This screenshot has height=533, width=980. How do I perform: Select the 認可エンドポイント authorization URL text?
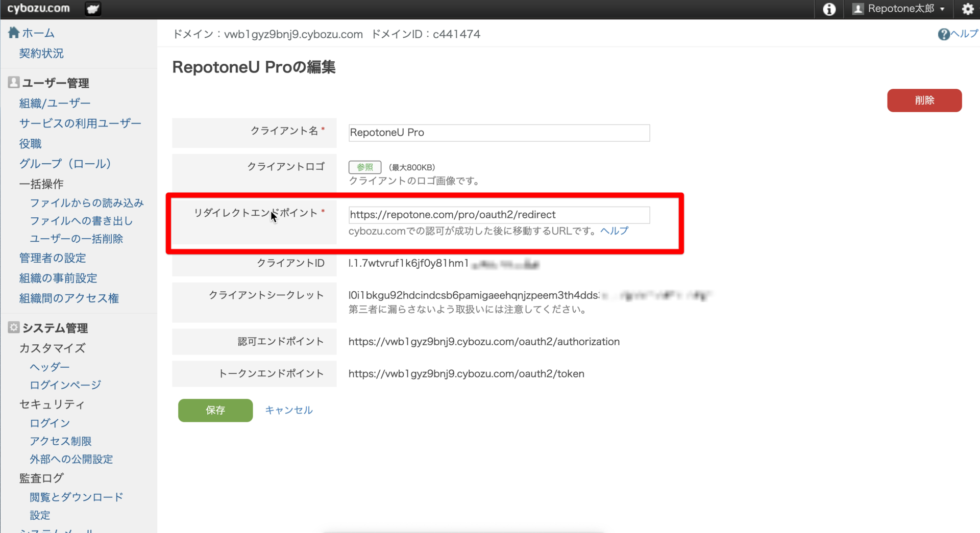click(484, 342)
